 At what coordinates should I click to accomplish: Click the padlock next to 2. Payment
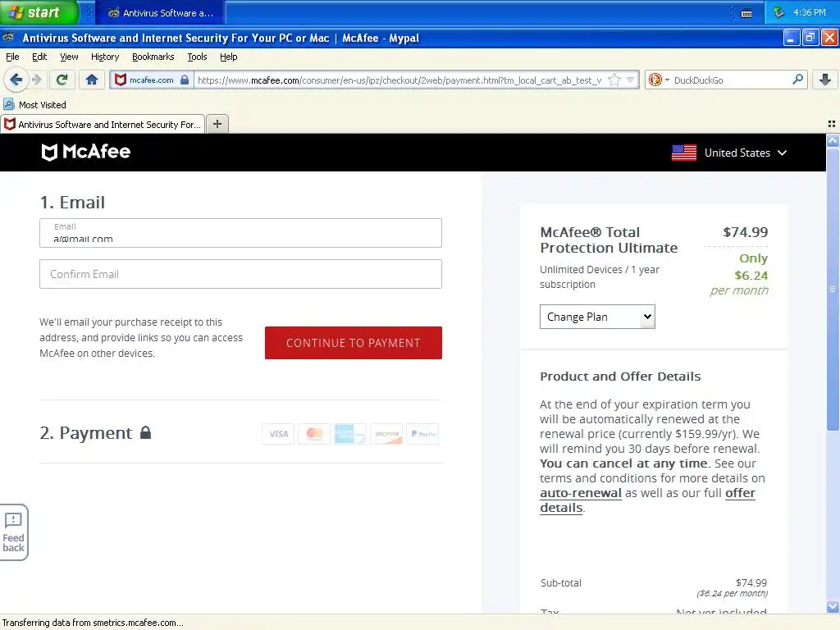coord(146,432)
